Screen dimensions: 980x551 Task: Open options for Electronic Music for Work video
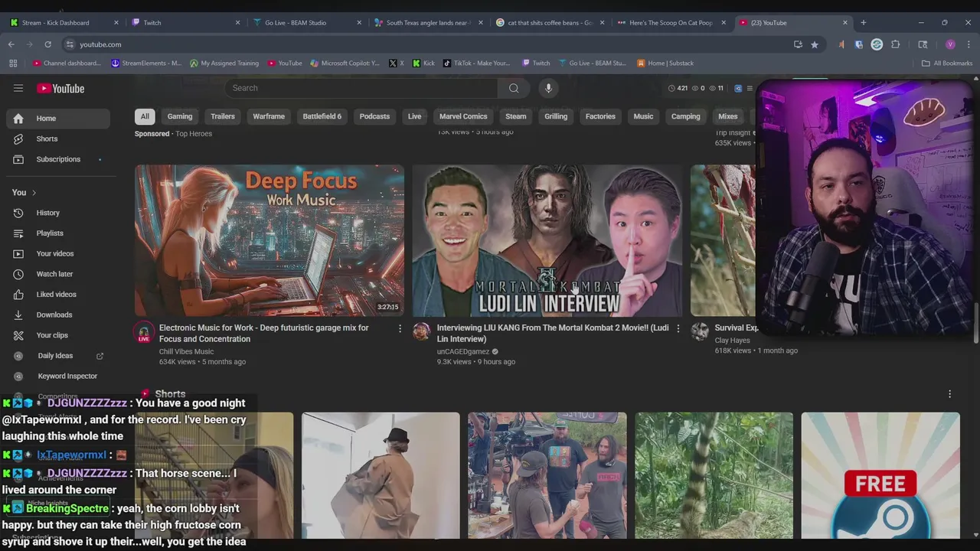click(400, 328)
